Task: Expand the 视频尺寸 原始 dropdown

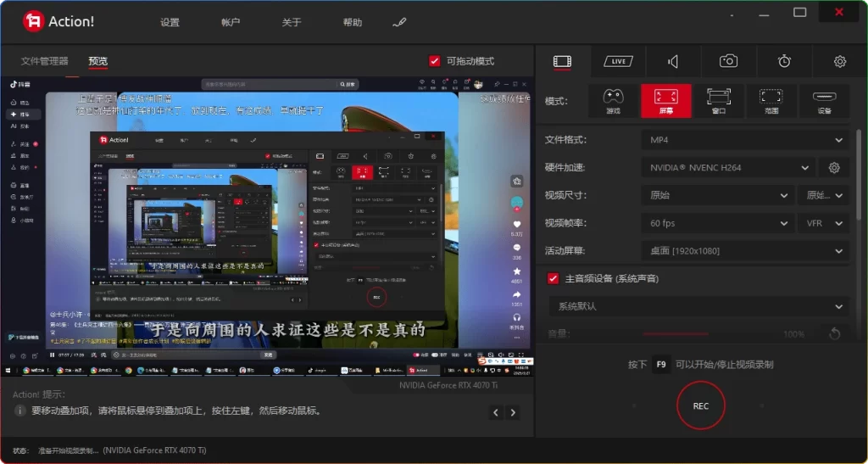Action: tap(717, 195)
